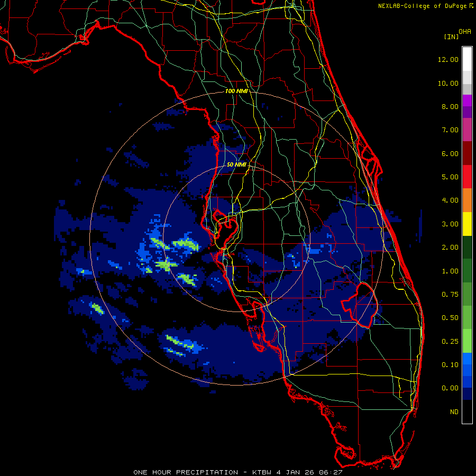Click the 4.00 legend value
This screenshot has height=476, width=476.
(x=450, y=200)
